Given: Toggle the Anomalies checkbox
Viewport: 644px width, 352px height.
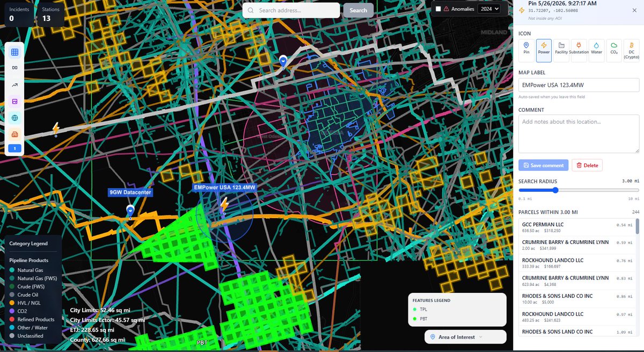Looking at the screenshot, I should pyautogui.click(x=438, y=9).
